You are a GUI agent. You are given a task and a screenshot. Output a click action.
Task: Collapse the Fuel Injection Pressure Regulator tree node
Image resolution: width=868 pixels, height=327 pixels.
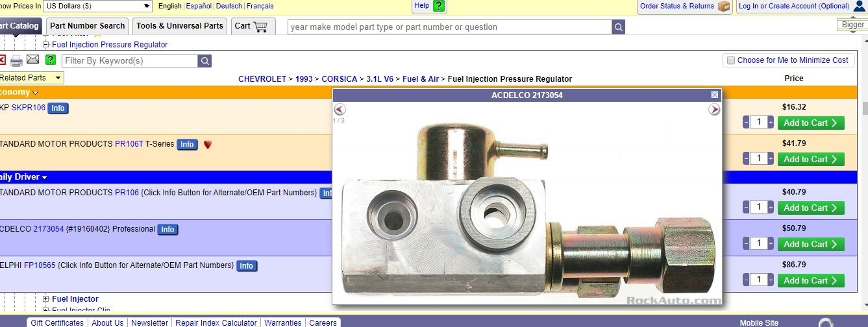click(x=45, y=45)
